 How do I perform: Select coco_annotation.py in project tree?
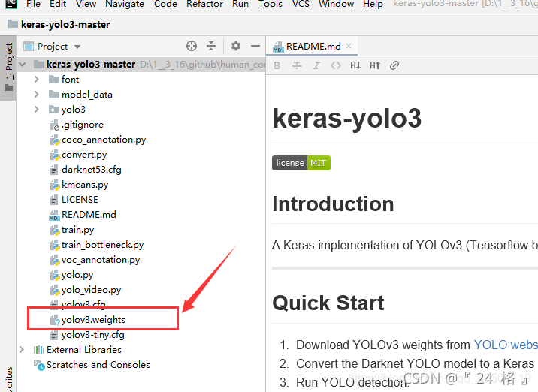pos(104,140)
